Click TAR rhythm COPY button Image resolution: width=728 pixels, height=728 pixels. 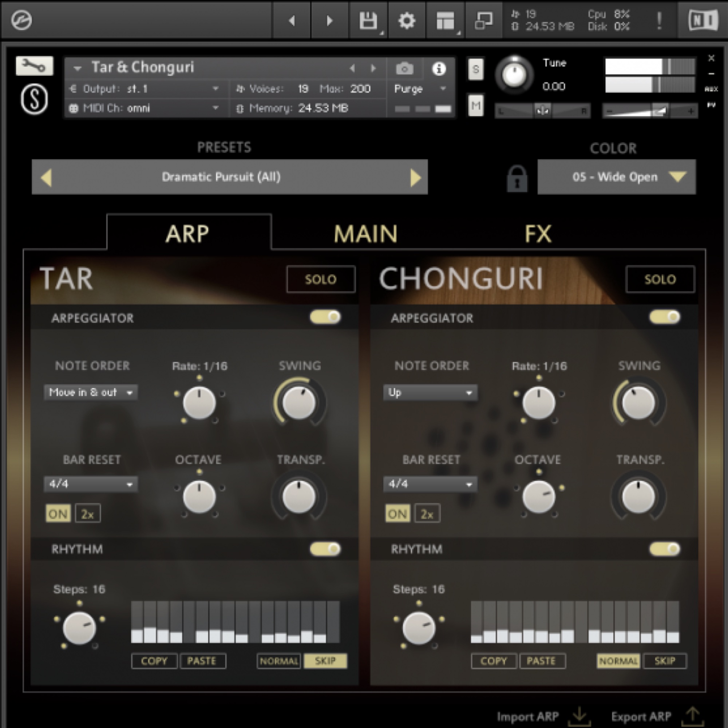pos(154,661)
